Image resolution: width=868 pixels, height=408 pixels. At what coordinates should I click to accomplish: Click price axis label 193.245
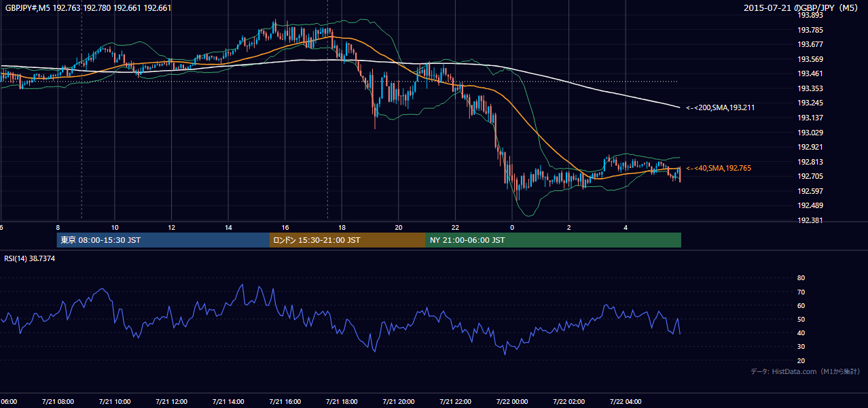(810, 103)
